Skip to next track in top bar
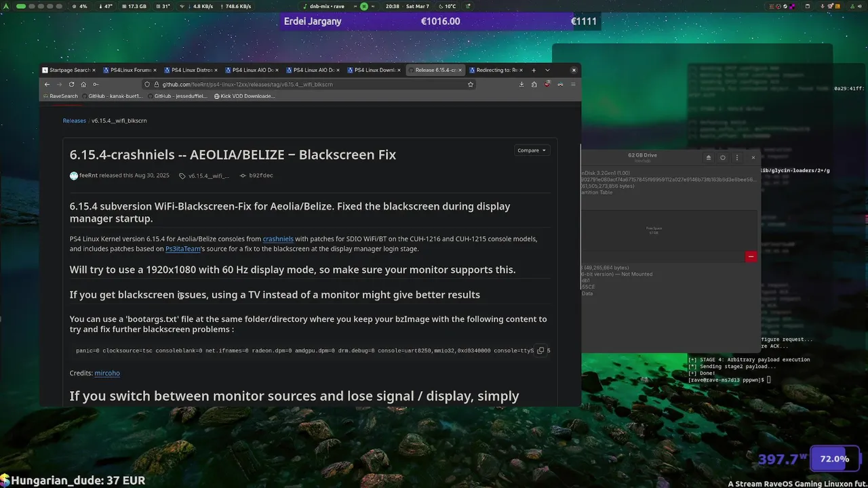Screen dimensions: 868x488 click(x=374, y=6)
